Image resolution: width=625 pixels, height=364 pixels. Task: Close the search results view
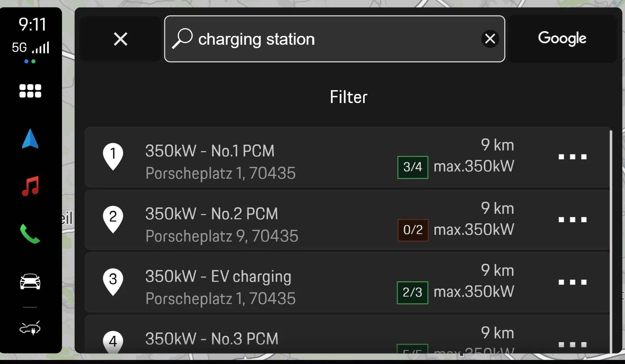coord(121,39)
